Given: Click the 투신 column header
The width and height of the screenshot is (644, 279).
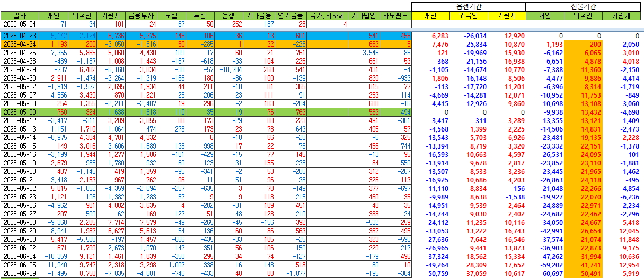Looking at the screenshot, I should (200, 15).
